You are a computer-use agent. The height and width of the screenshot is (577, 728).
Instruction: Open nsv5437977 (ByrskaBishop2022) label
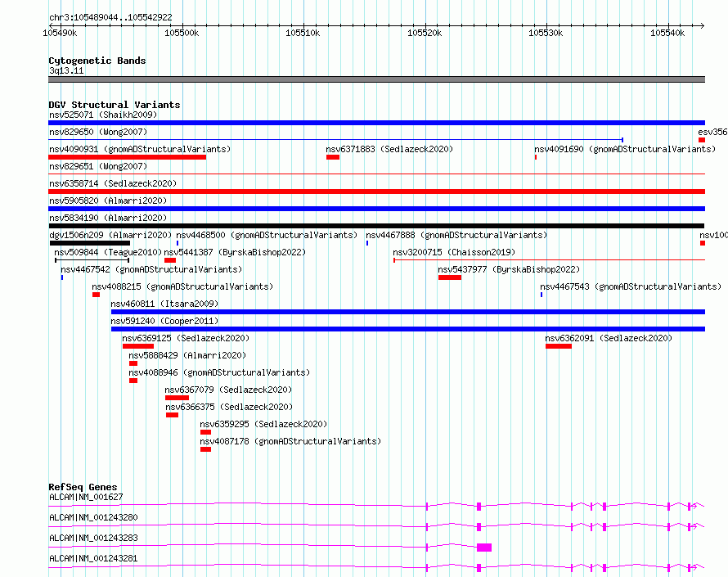pyautogui.click(x=509, y=269)
